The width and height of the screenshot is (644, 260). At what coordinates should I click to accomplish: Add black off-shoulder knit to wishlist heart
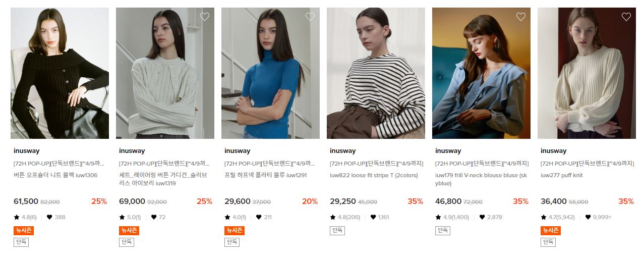[99, 17]
